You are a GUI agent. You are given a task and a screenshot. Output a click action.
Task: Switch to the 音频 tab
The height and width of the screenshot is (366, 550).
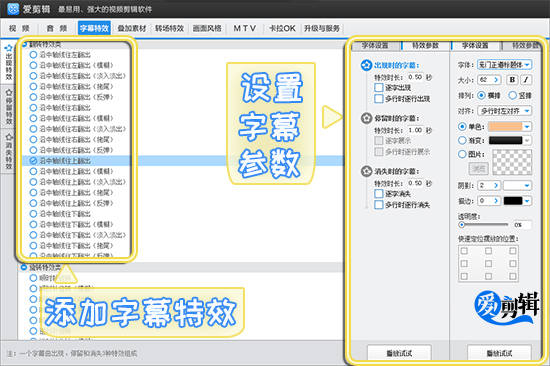[57, 28]
